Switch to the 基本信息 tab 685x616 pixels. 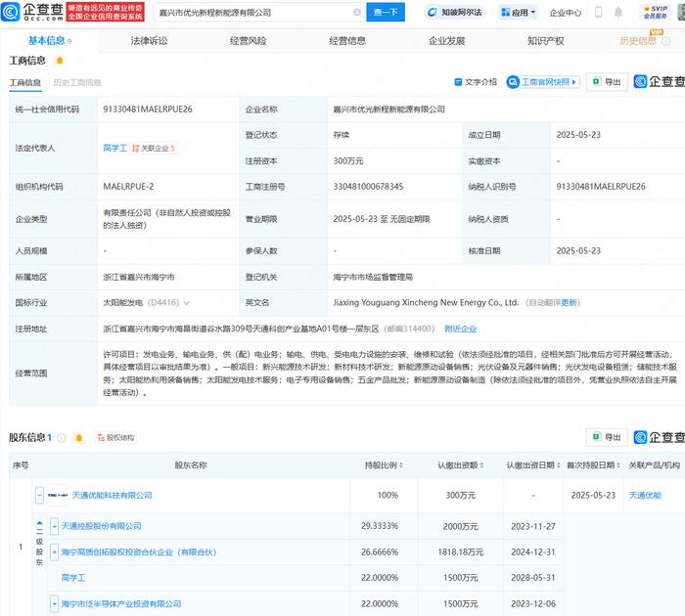49,41
